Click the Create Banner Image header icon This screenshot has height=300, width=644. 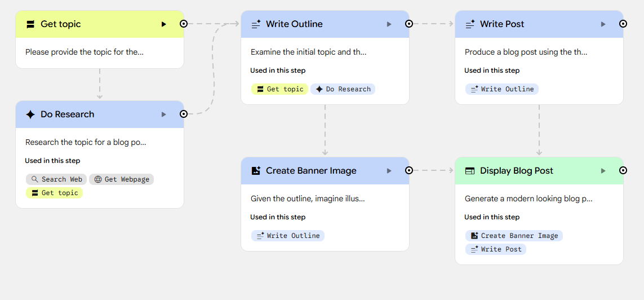click(x=256, y=171)
